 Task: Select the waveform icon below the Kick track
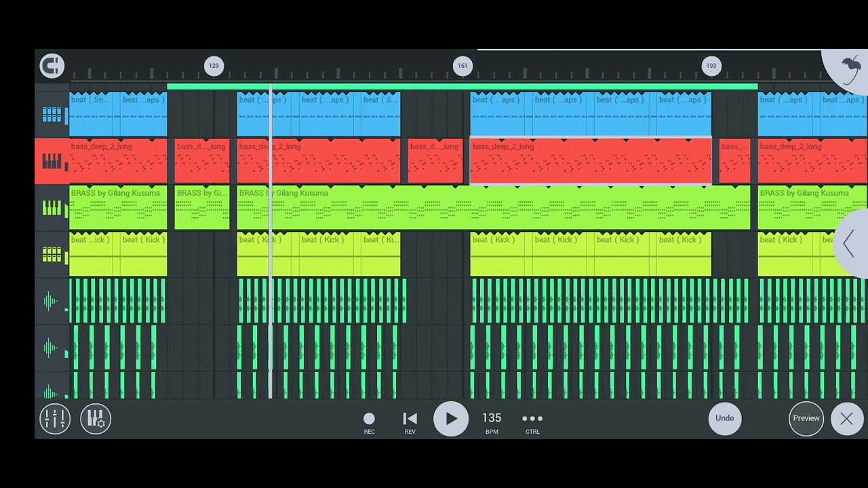(52, 301)
